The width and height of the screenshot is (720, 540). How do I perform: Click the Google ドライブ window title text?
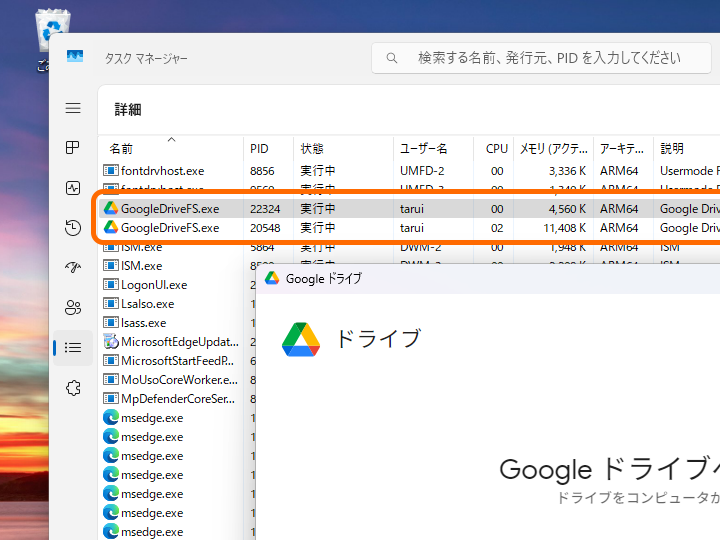coord(324,279)
